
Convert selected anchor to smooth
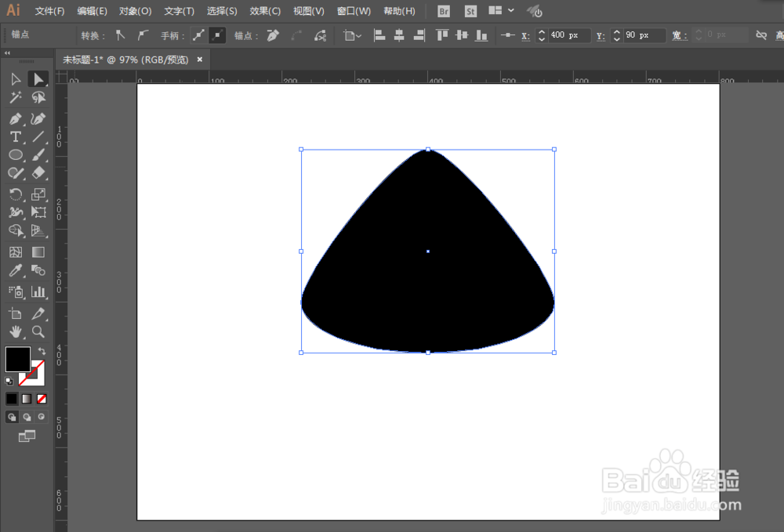[x=143, y=35]
